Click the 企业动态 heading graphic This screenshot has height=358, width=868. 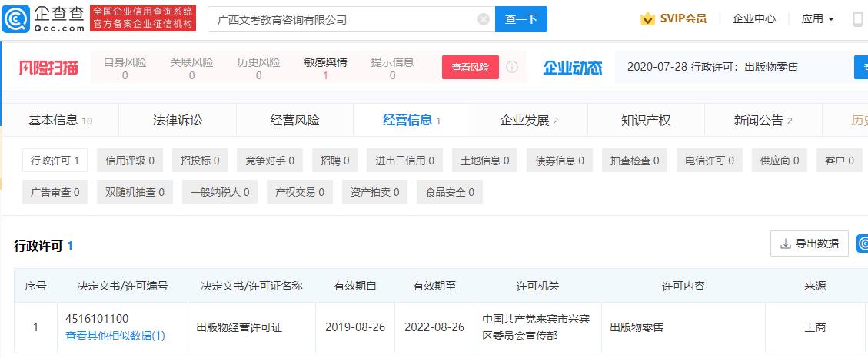click(x=573, y=68)
